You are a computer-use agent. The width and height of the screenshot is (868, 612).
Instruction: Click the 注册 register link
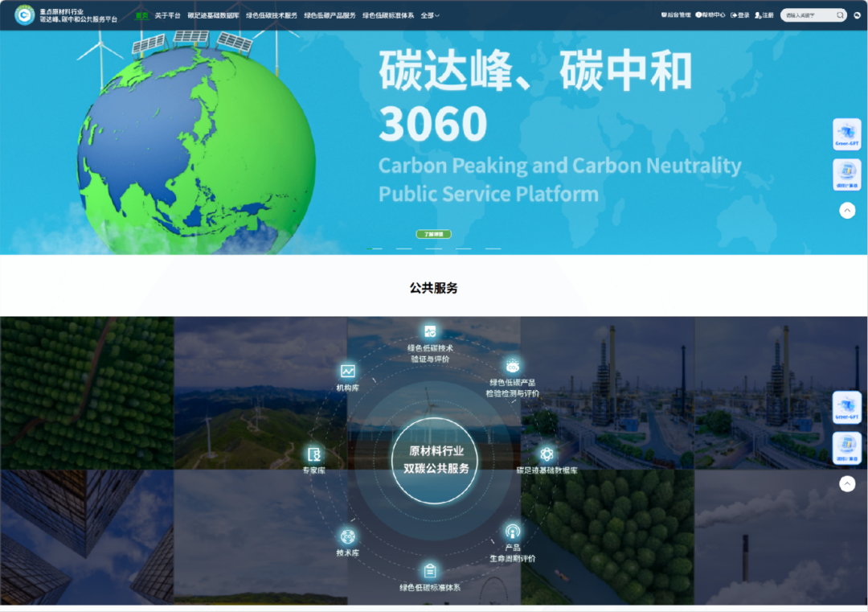pos(764,15)
